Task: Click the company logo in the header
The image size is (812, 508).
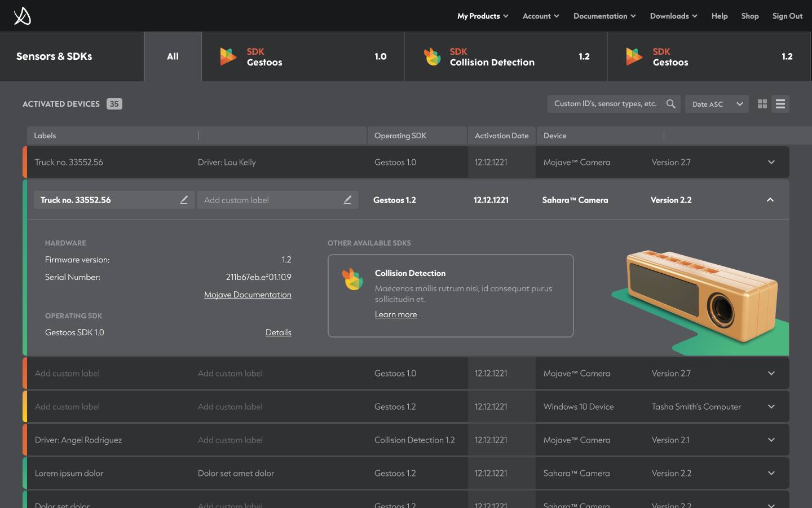Action: [x=22, y=16]
